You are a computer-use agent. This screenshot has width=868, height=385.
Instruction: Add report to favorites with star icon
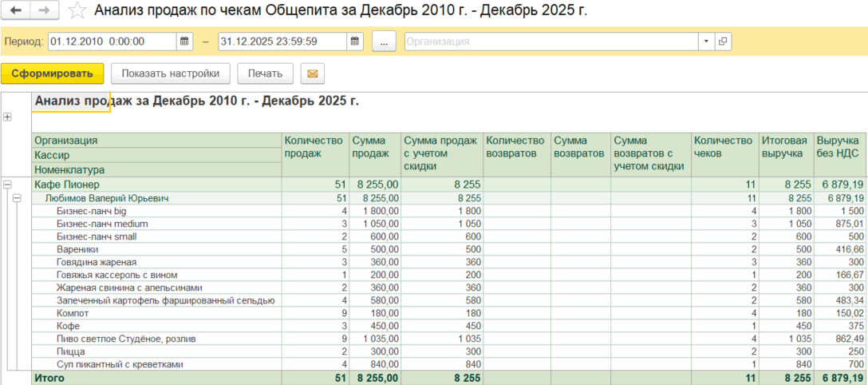coord(77,10)
